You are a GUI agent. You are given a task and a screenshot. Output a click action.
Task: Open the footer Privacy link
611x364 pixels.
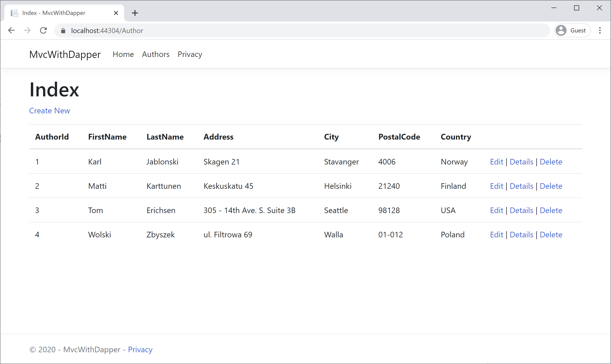point(140,349)
